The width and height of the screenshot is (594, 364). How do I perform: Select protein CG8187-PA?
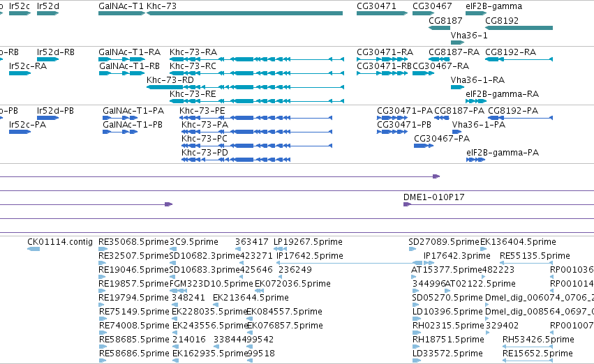(x=442, y=118)
